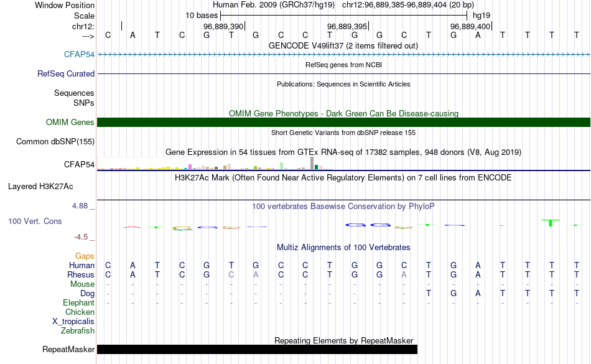Click the hg19 label beside scale bar
Viewport: 591px width, 364px height.
482,16
